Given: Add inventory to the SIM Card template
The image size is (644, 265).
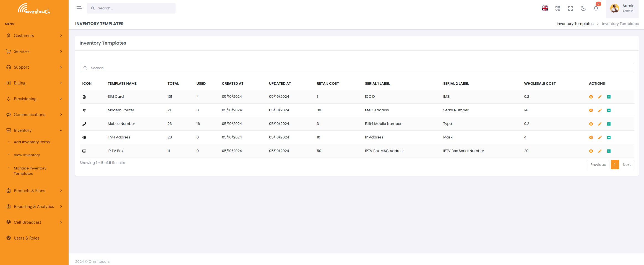Looking at the screenshot, I should coord(609,97).
